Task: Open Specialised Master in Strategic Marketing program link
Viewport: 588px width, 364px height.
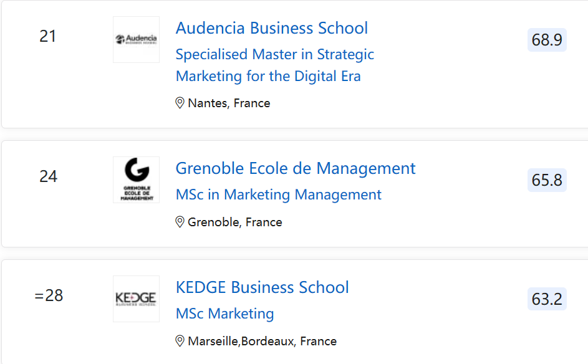Action: [274, 65]
